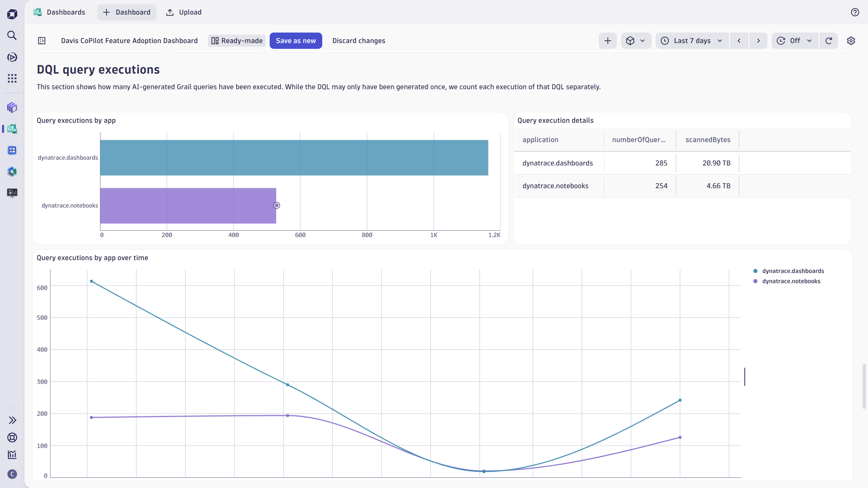Click the Save as new button
The width and height of the screenshot is (868, 488).
click(x=295, y=40)
